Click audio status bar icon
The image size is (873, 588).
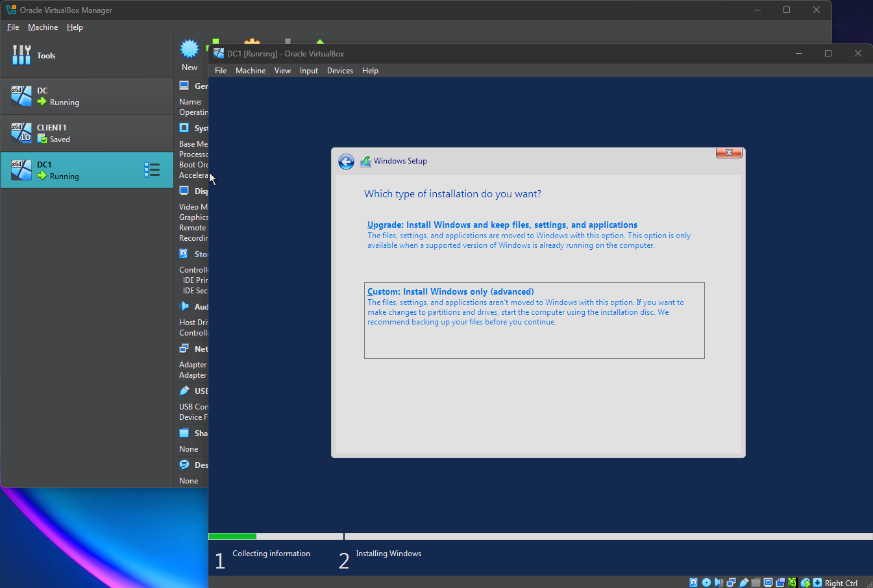coord(719,582)
